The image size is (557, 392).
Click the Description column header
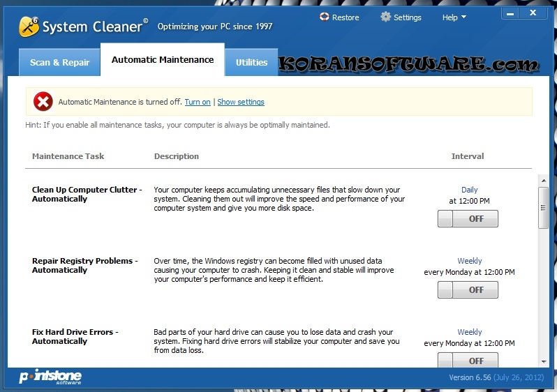click(176, 156)
